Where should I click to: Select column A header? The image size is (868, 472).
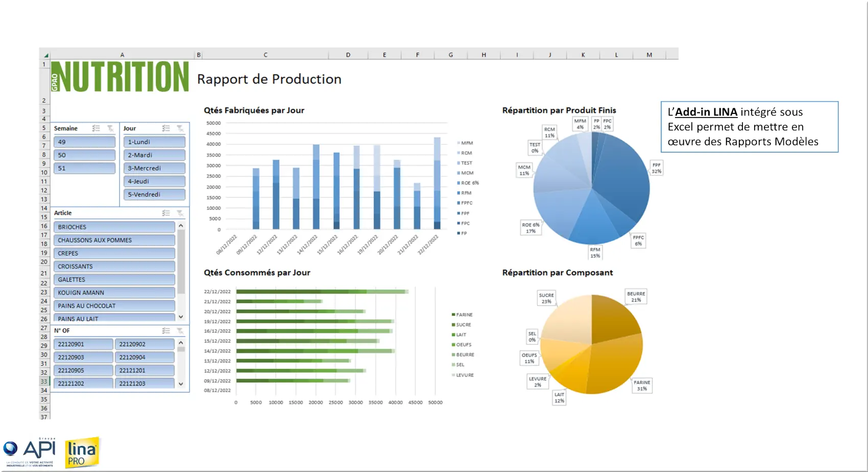click(x=122, y=55)
